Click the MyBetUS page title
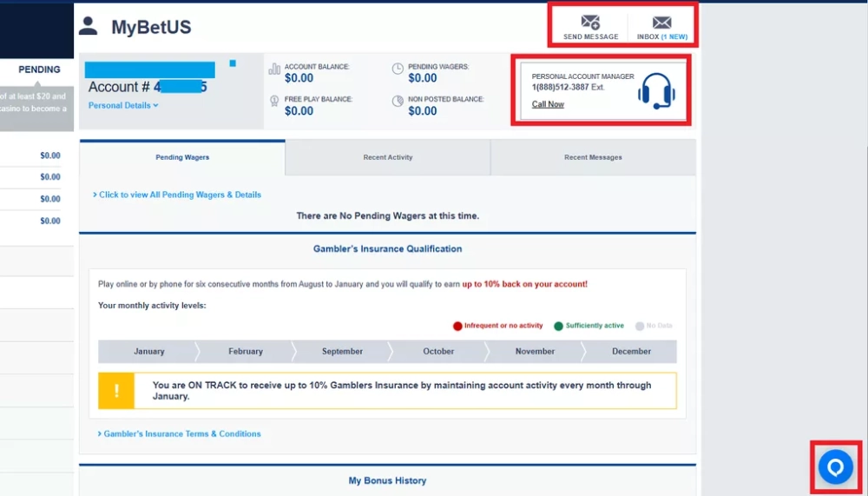This screenshot has height=496, width=868. click(151, 27)
